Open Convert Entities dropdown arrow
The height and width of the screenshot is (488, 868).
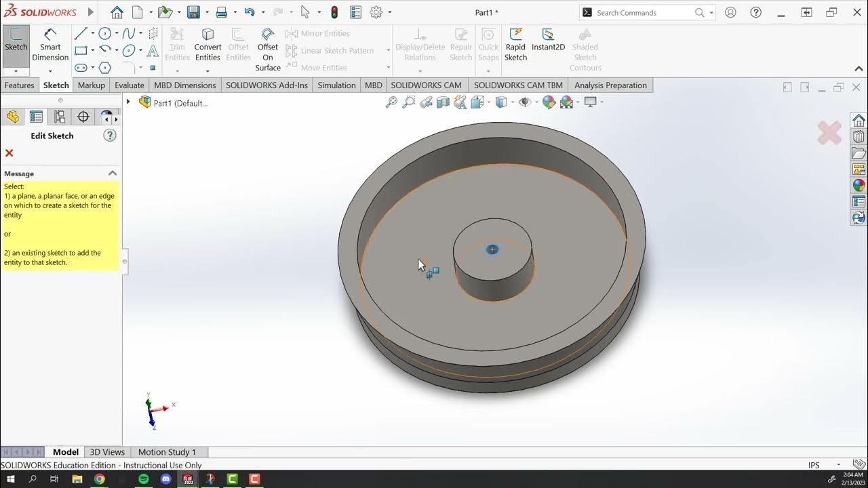tap(208, 71)
